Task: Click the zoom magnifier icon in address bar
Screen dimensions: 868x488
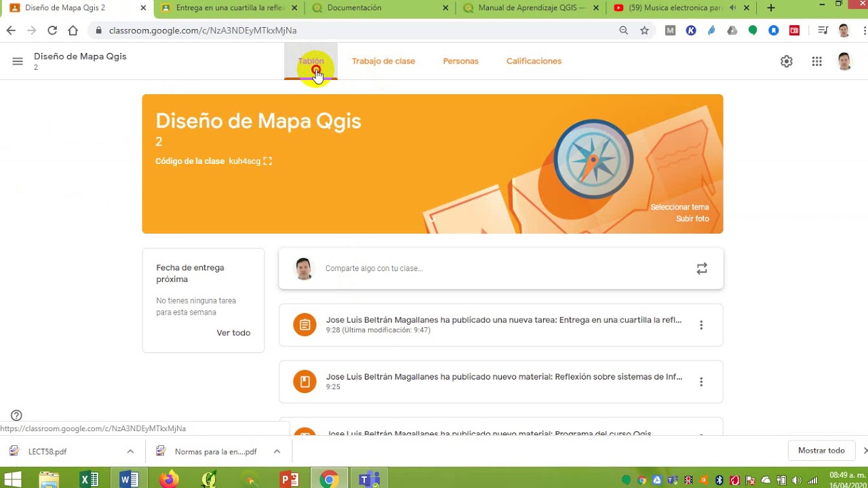Action: tap(624, 30)
